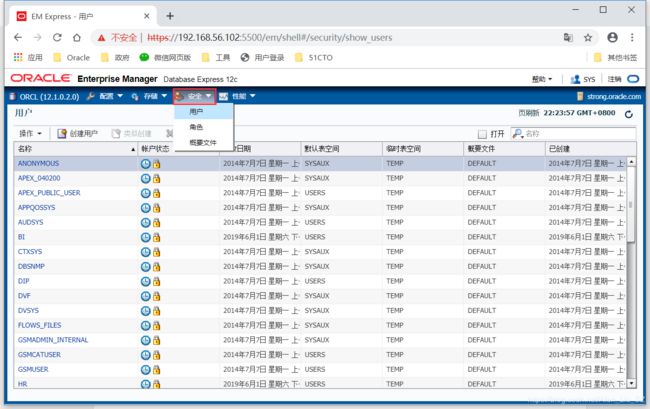Click the lock icon in DBSNMP row

tap(156, 267)
